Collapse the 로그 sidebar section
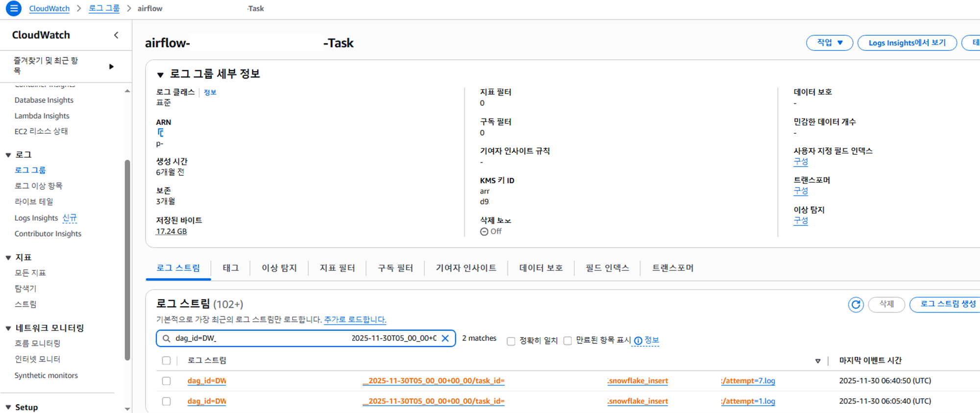This screenshot has width=980, height=413. [8, 155]
